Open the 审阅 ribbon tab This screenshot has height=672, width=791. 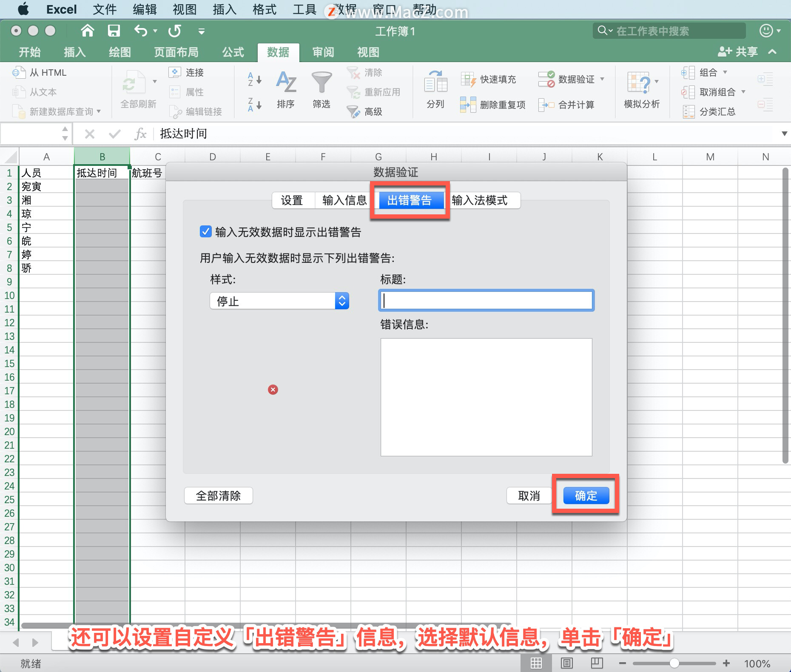(x=323, y=52)
